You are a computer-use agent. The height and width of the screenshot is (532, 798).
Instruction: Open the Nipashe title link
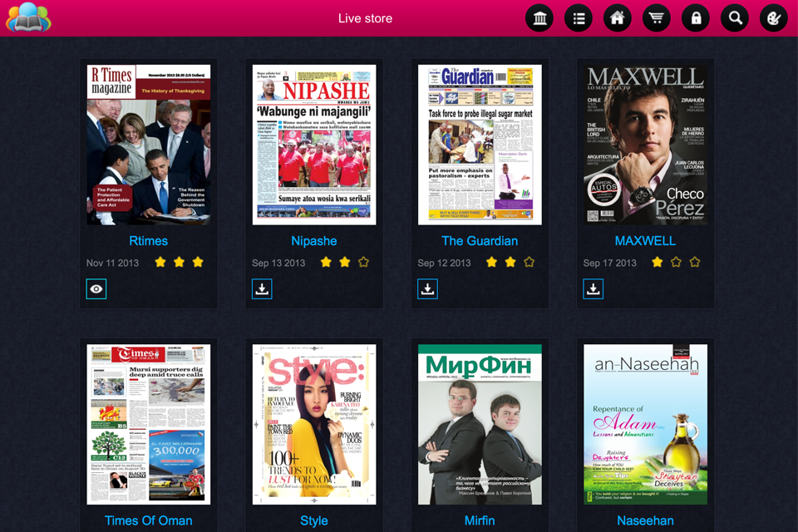pos(314,241)
